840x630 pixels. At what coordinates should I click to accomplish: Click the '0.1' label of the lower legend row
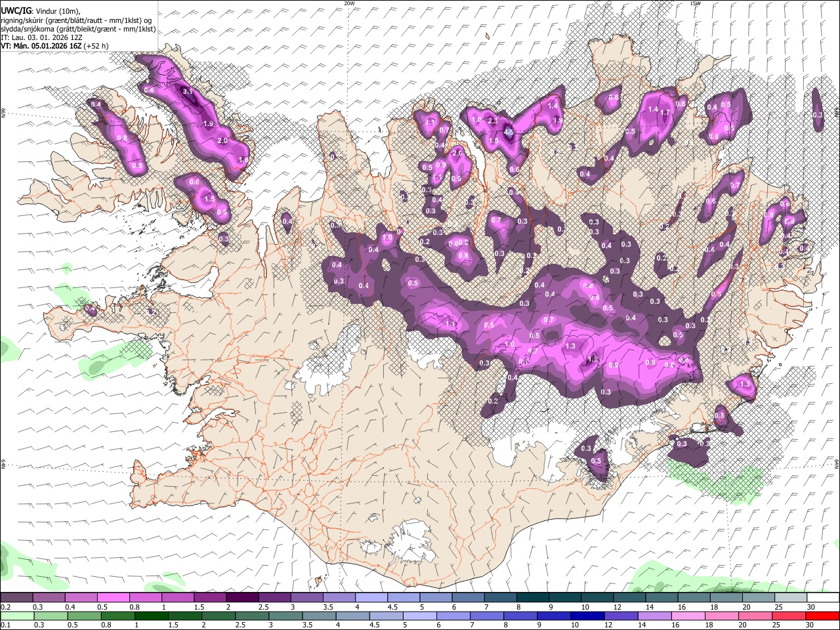coord(5,625)
